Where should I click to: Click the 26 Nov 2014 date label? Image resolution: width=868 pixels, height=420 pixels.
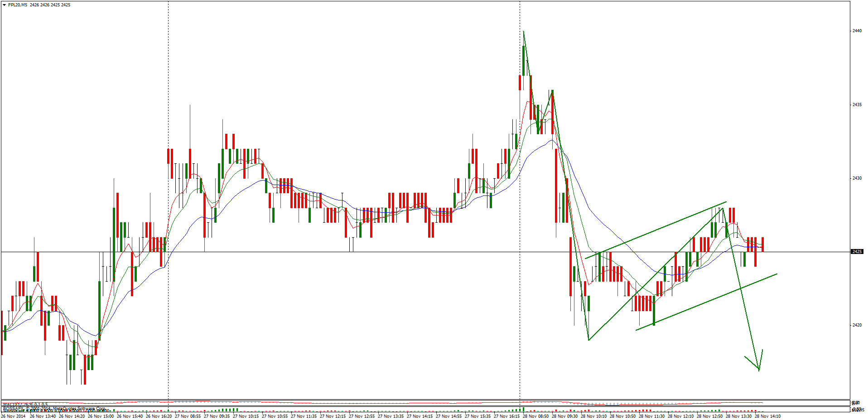pos(13,416)
